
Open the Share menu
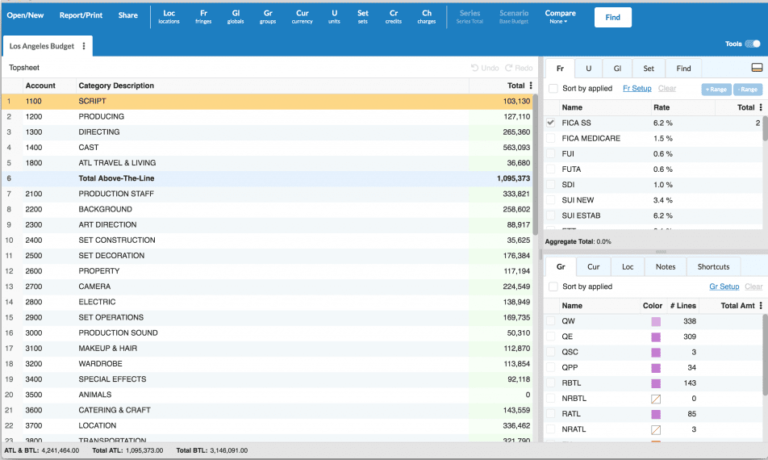[x=128, y=16]
